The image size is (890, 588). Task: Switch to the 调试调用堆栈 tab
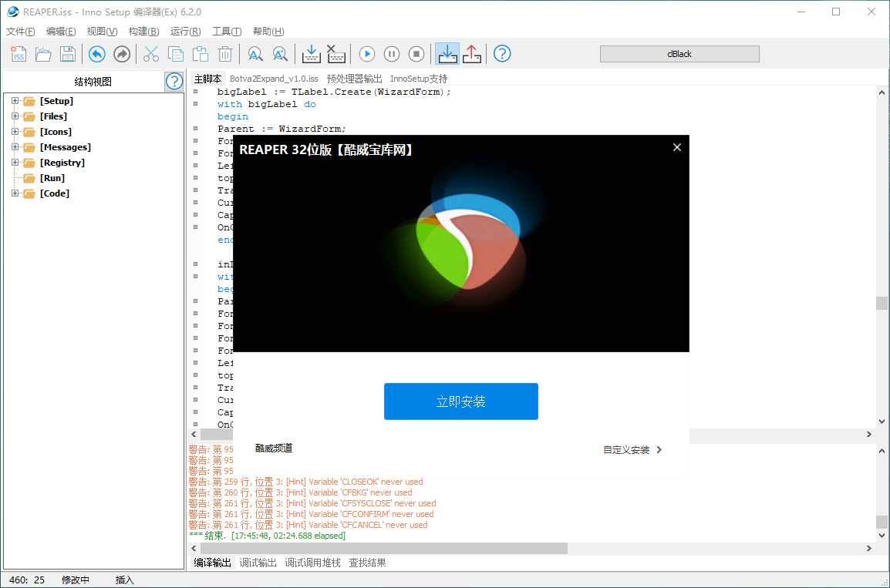click(313, 563)
